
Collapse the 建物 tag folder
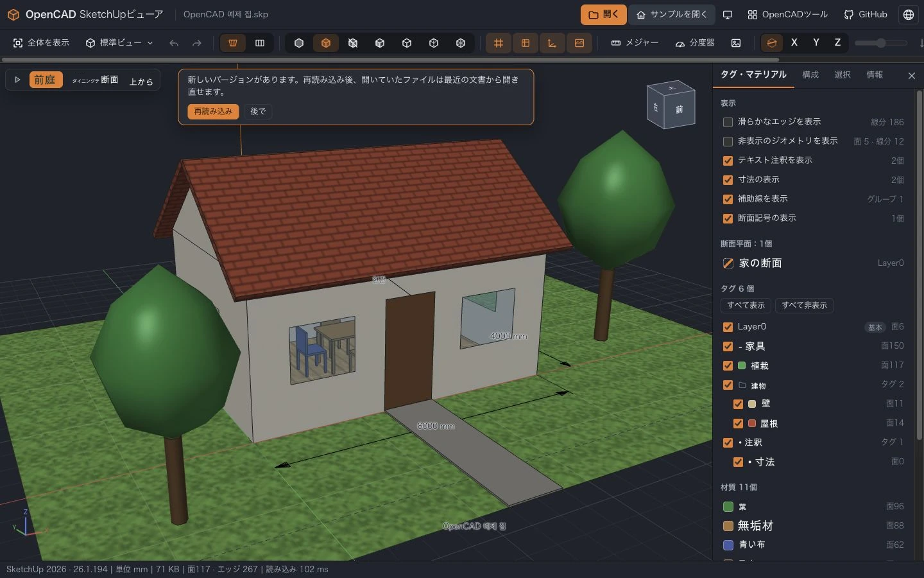[x=742, y=385]
